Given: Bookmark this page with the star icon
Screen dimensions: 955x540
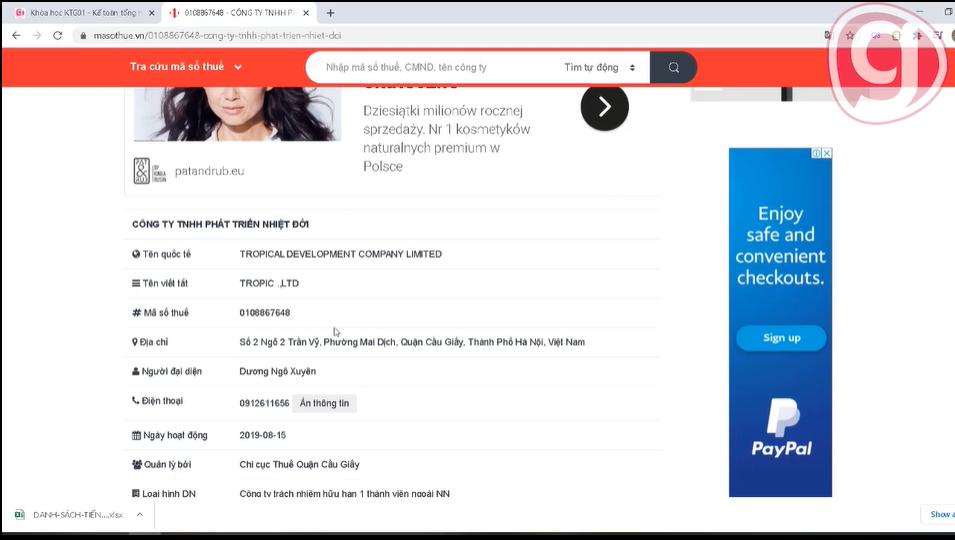Looking at the screenshot, I should (x=850, y=35).
